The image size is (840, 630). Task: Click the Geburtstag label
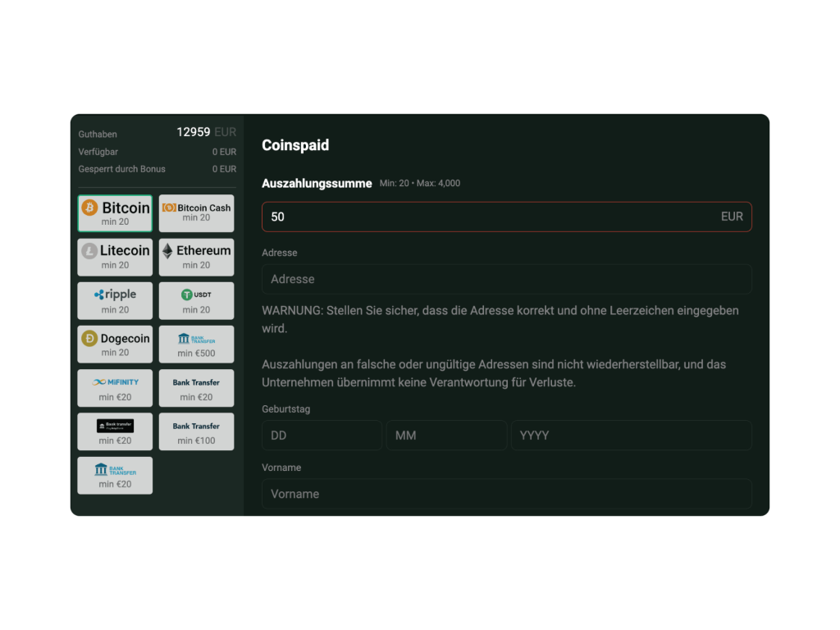(x=286, y=409)
